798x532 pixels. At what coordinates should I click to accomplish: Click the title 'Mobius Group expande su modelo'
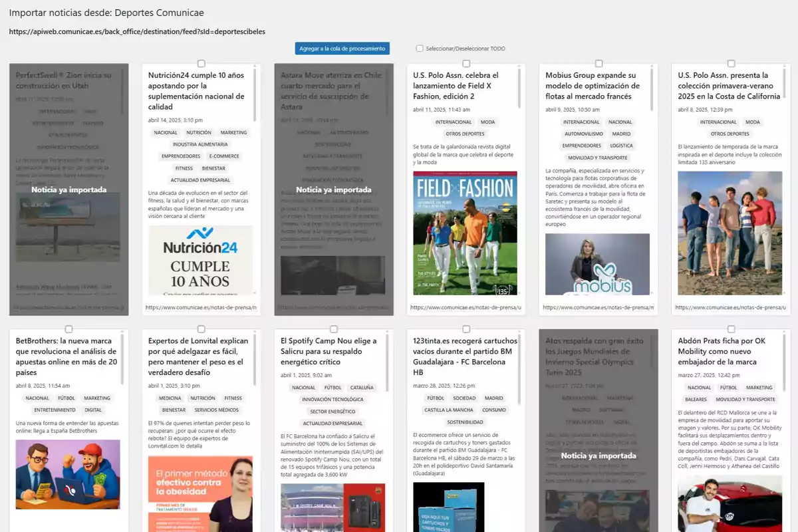[x=593, y=86]
